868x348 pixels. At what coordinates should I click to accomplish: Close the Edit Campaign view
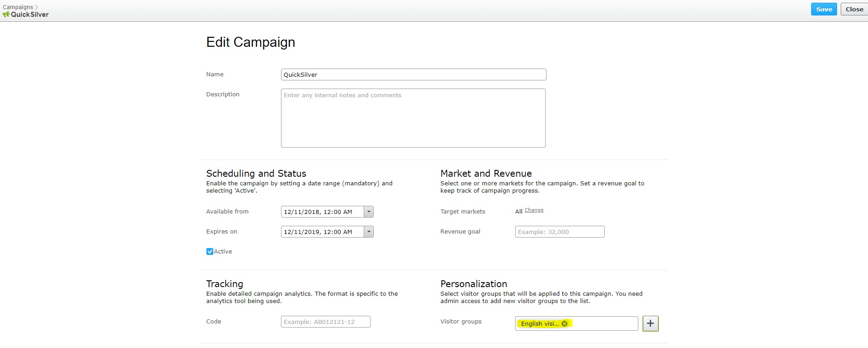[854, 9]
